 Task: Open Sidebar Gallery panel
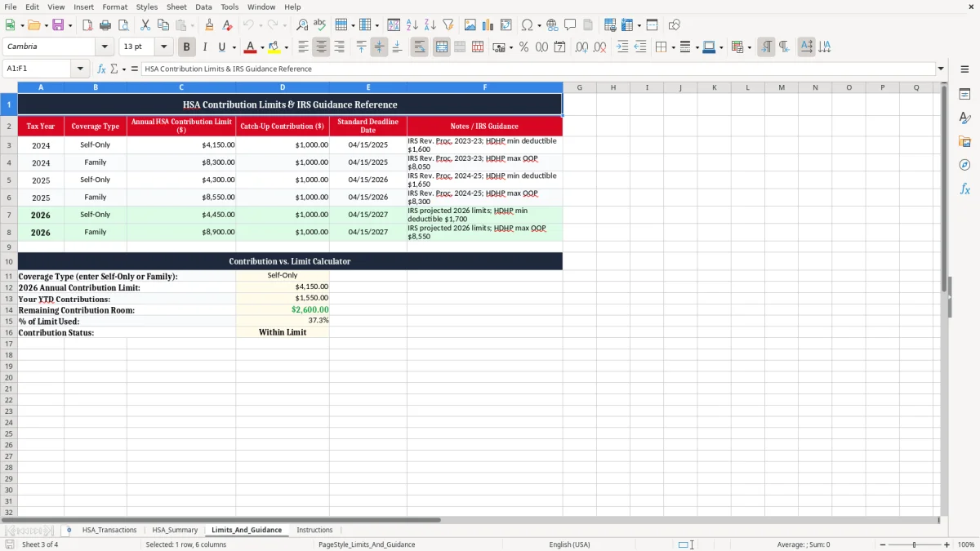964,141
